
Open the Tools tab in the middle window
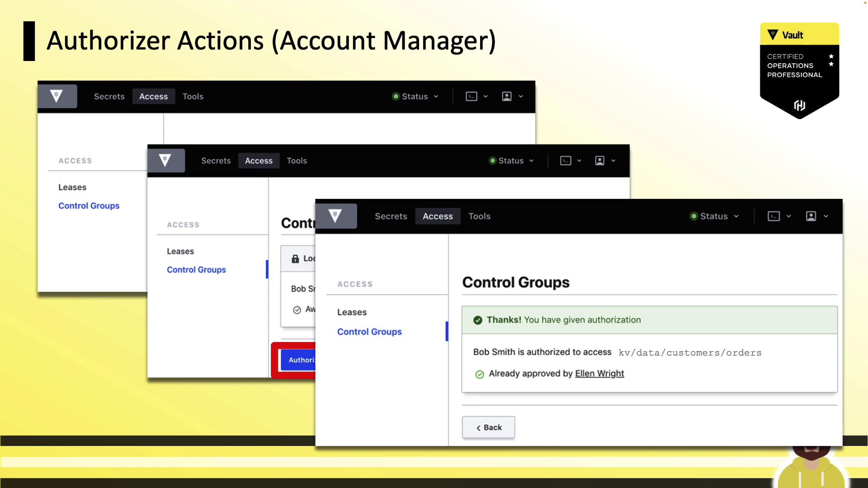pos(297,161)
